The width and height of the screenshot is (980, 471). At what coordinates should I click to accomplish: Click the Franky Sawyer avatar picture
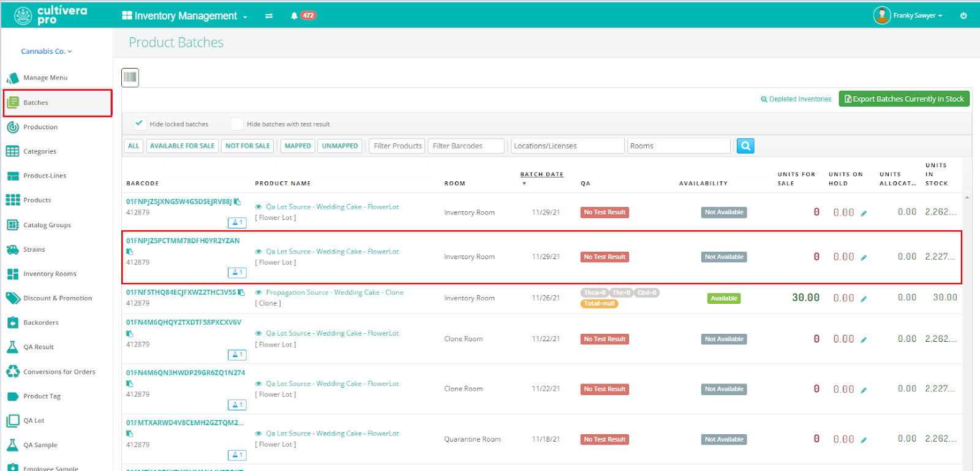(x=882, y=15)
